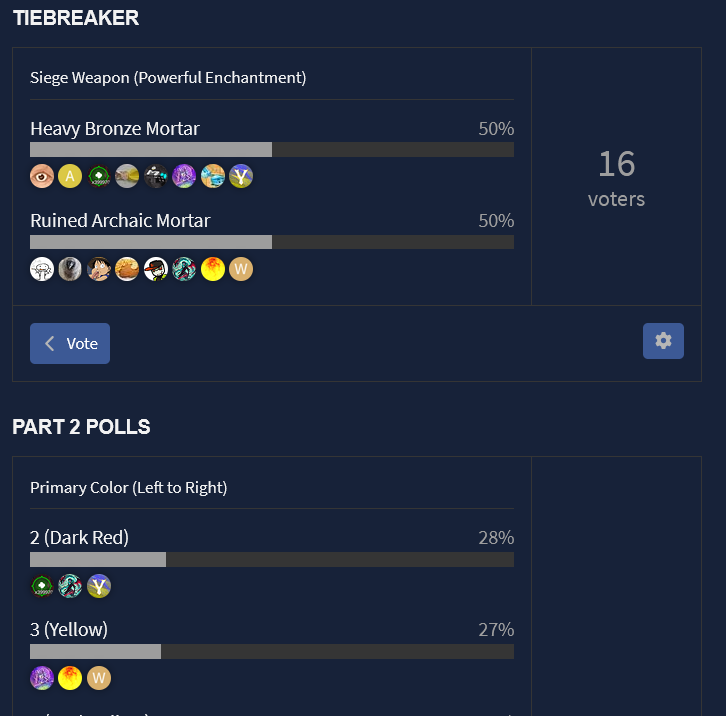Click the green crosshair avatar under 2 (Dark Red)

pyautogui.click(x=42, y=586)
